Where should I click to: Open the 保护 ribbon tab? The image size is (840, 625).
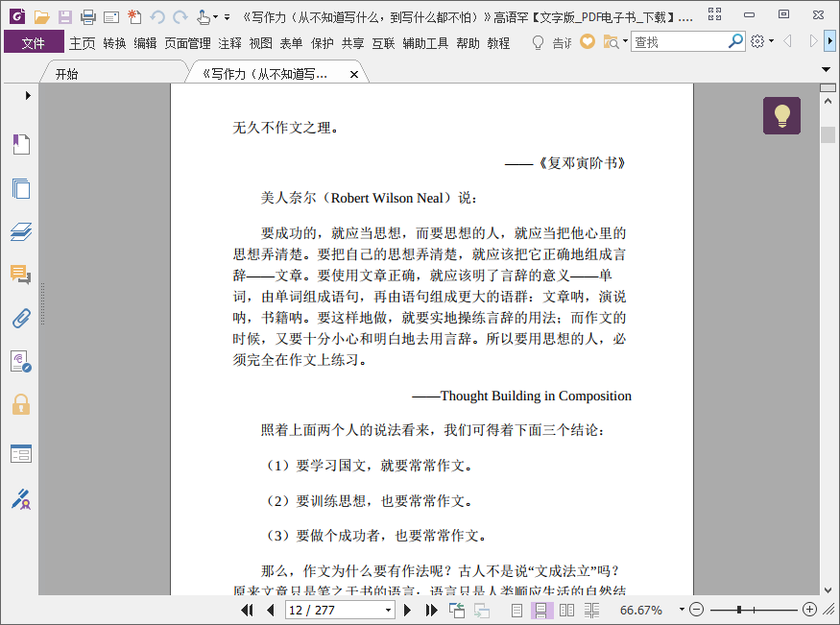(x=322, y=43)
